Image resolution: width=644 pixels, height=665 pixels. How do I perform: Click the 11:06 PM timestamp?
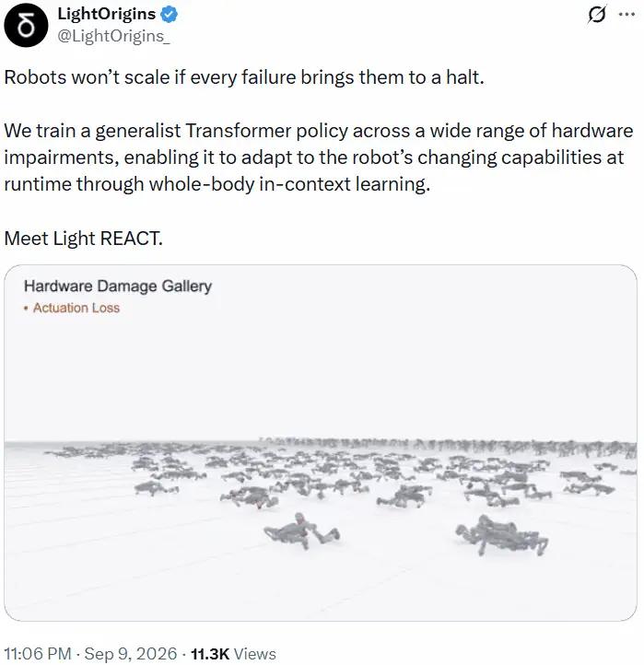[x=38, y=654]
